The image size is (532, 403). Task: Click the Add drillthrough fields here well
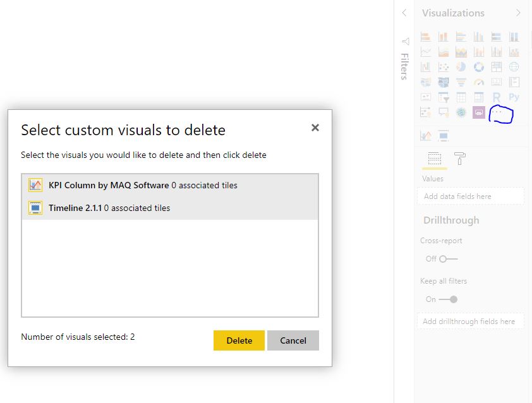click(471, 322)
